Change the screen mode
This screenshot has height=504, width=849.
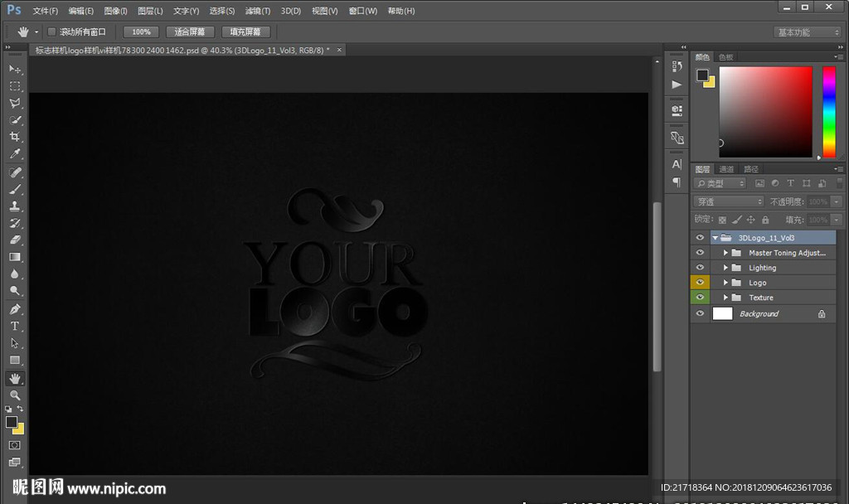15,463
